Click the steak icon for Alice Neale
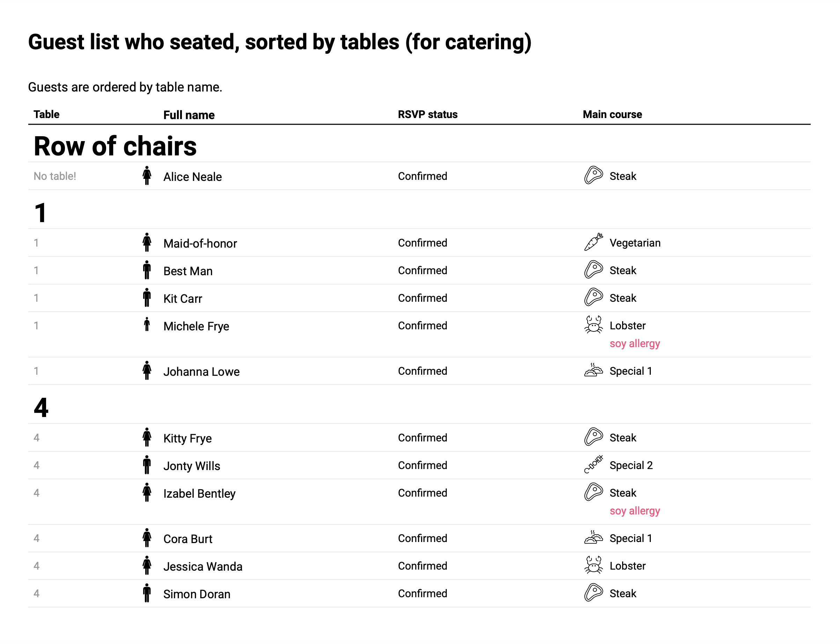This screenshot has height=644, width=840. [593, 176]
